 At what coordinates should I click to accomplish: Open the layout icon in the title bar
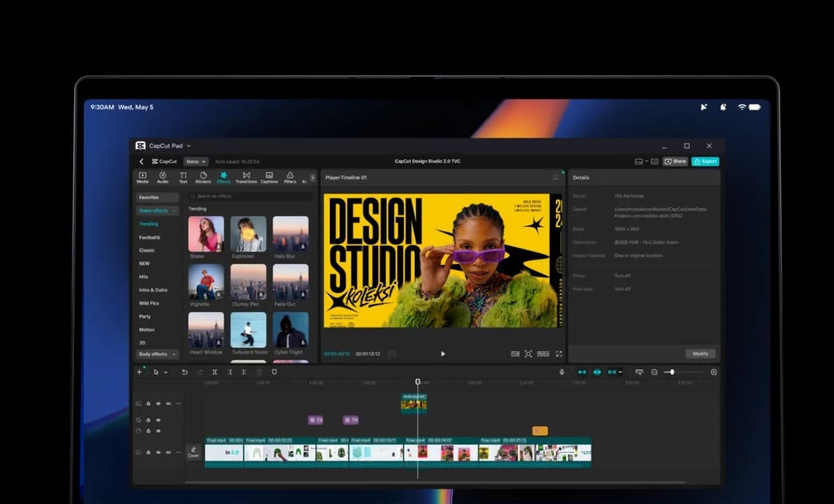tap(638, 162)
